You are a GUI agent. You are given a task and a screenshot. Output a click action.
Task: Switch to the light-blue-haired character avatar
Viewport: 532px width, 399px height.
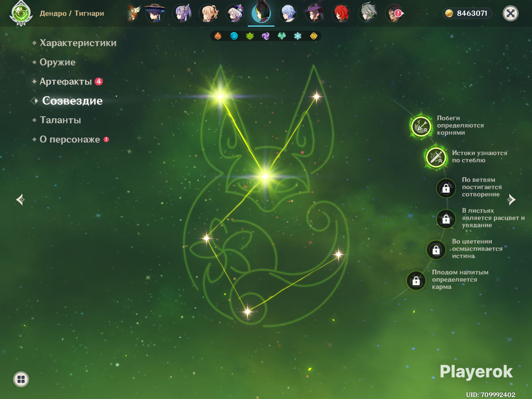[288, 13]
